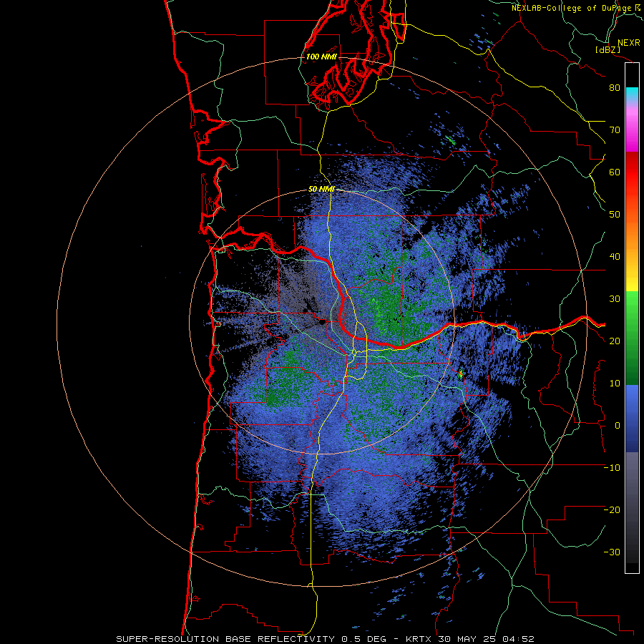Click the "10" value on the dBZ scale
Screen dimensions: 644x644
coord(615,384)
